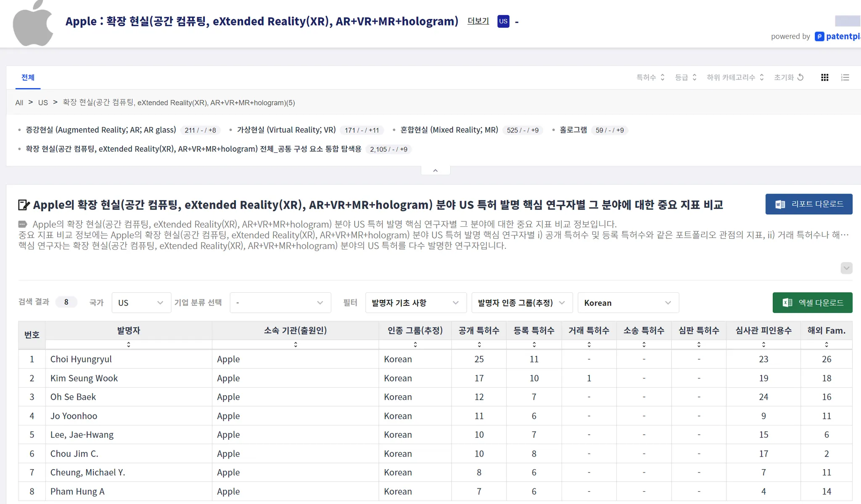Sort the 공개 특허수 column
861x504 pixels.
[x=479, y=344]
